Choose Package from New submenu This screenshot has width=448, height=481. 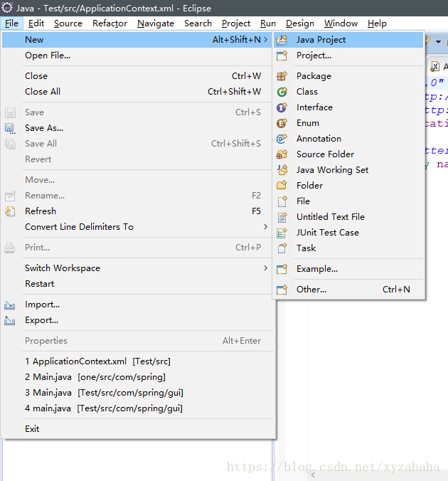(x=348, y=76)
